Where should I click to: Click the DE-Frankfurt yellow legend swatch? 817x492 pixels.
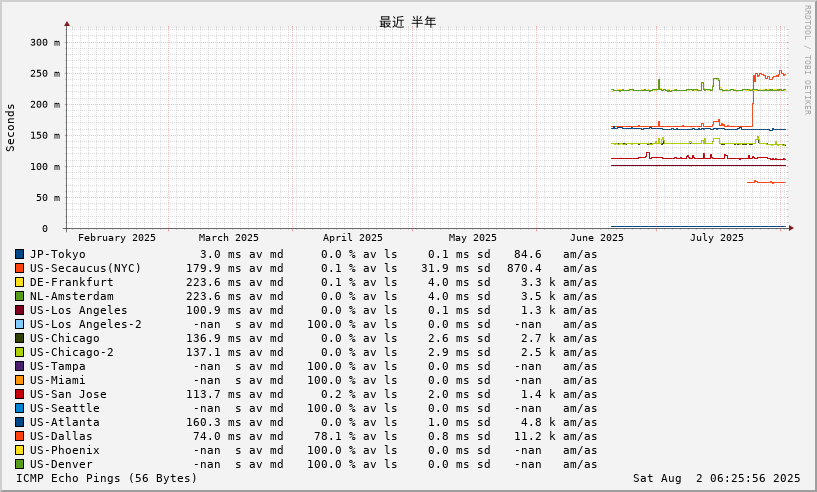(x=19, y=282)
